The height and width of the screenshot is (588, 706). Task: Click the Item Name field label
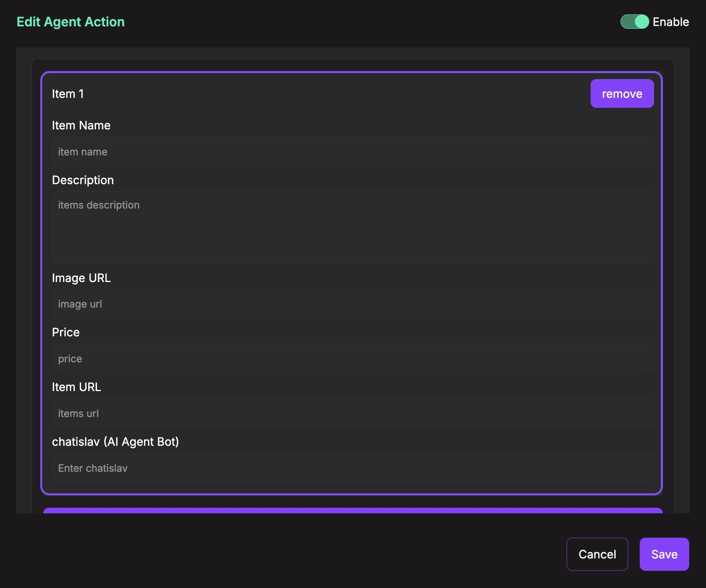pyautogui.click(x=81, y=125)
